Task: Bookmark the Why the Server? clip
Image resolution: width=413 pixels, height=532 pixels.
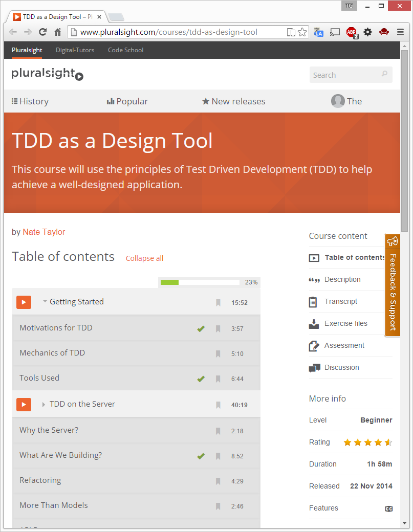Action: 218,431
